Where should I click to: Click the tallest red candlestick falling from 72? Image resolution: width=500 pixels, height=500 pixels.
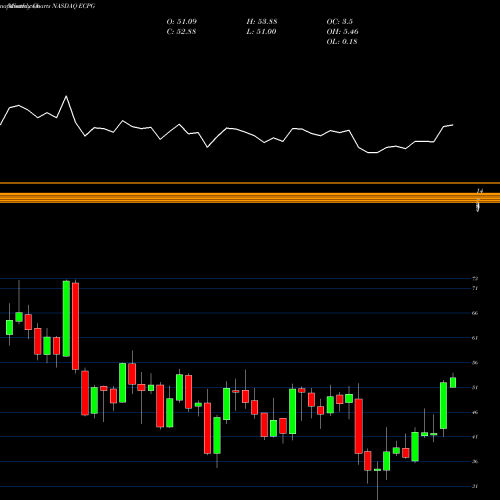tap(76, 326)
